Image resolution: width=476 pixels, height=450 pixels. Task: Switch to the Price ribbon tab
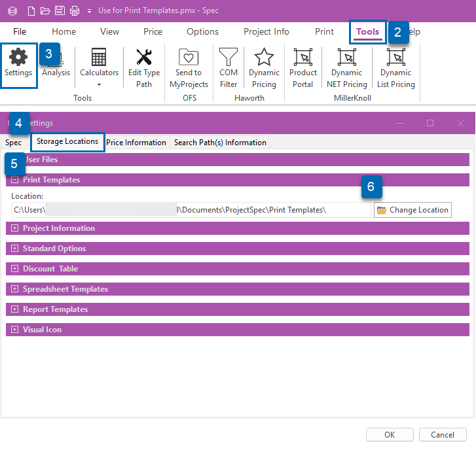click(x=153, y=31)
